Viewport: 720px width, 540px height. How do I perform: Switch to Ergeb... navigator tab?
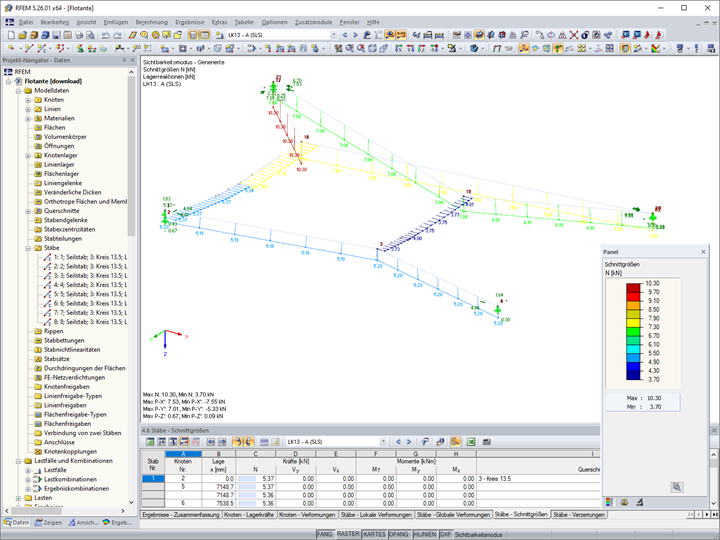(117, 523)
